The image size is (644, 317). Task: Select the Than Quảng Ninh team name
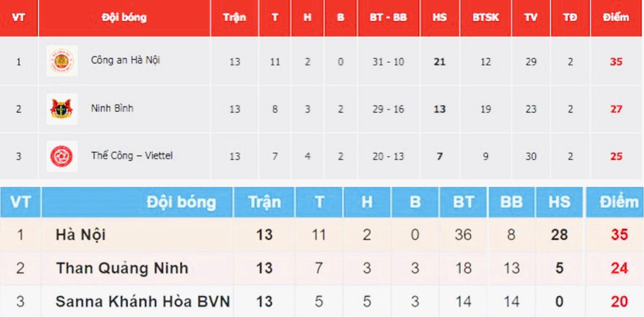click(x=122, y=268)
